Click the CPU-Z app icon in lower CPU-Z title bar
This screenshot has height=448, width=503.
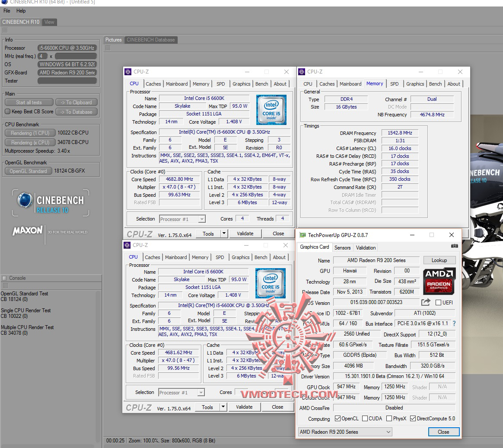[127, 245]
